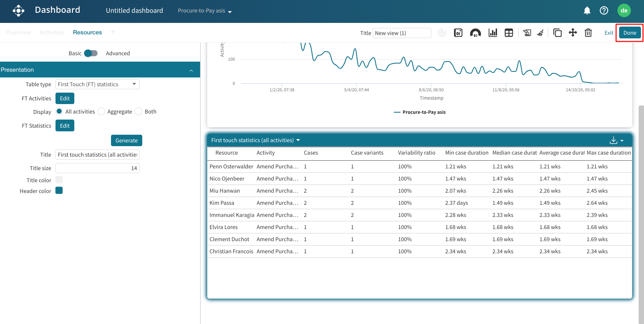
Task: Click the duplicate (copy) icon
Action: (x=557, y=33)
